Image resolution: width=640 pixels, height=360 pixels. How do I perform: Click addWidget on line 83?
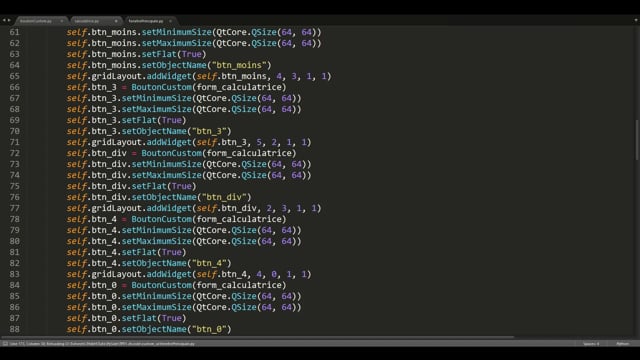tap(169, 274)
